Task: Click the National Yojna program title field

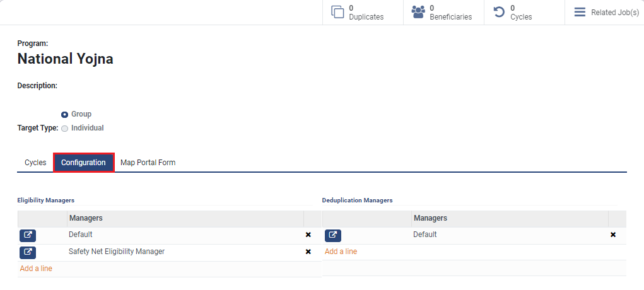Action: coord(66,59)
